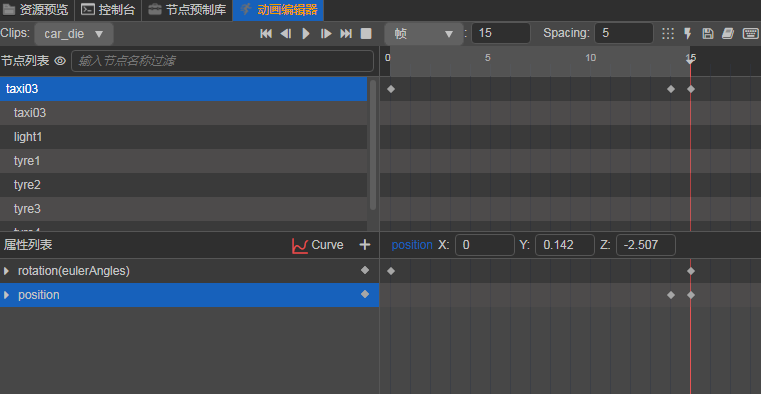761x394 pixels.
Task: Select position keyframe at frame 15
Action: [x=691, y=295]
